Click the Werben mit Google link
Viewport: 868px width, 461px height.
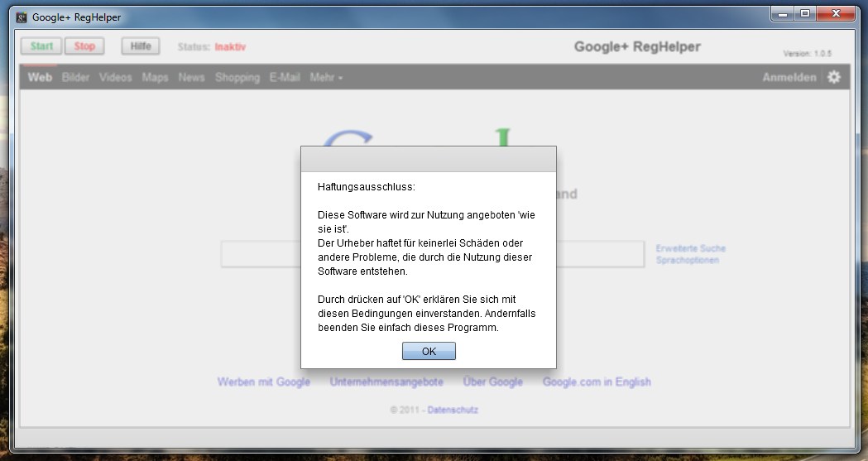tap(263, 382)
